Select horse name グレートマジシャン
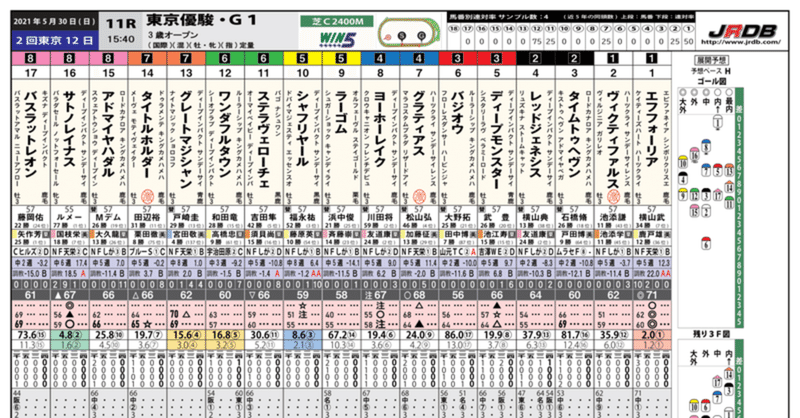The height and width of the screenshot is (418, 800). click(186, 139)
